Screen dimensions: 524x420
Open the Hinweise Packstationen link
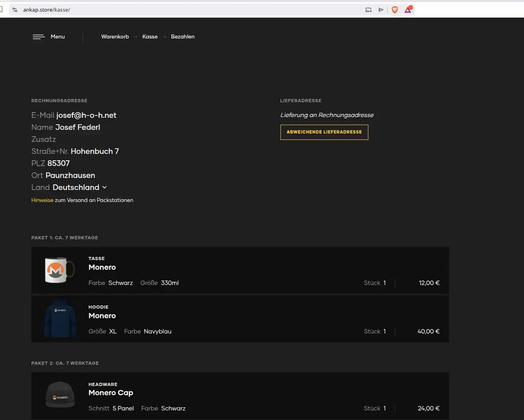42,200
